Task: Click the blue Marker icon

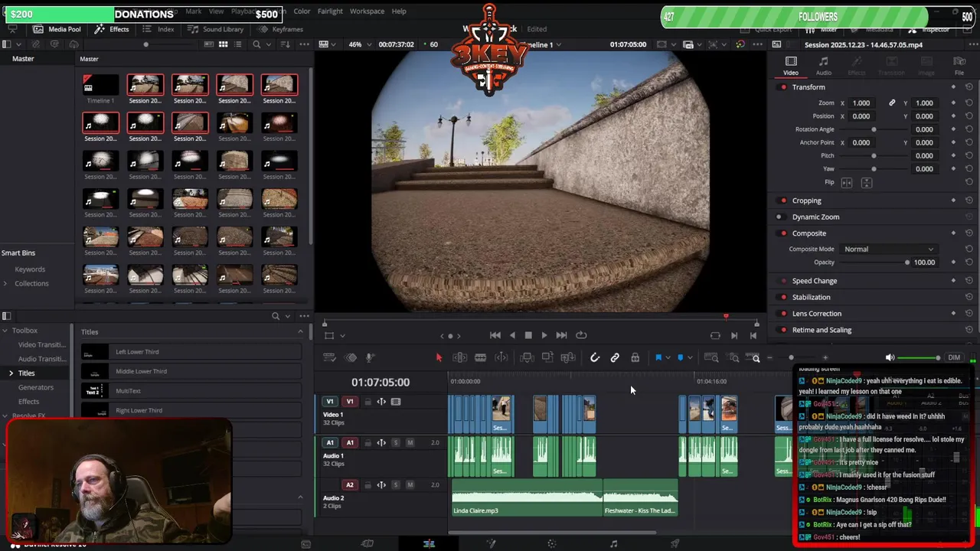Action: click(x=680, y=357)
